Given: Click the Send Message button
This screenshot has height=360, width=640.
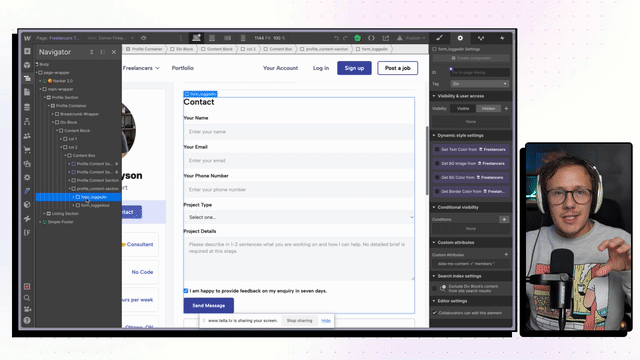Looking at the screenshot, I should (x=209, y=305).
